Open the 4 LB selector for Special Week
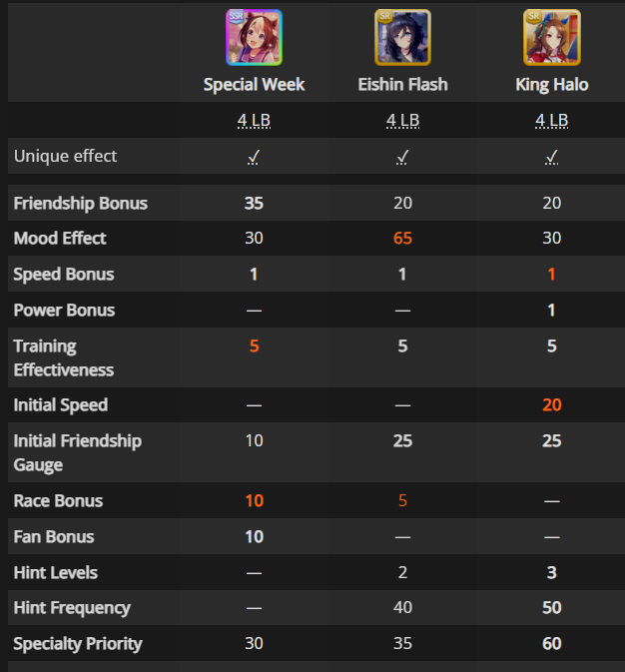Viewport: 625px width, 672px height. (254, 121)
